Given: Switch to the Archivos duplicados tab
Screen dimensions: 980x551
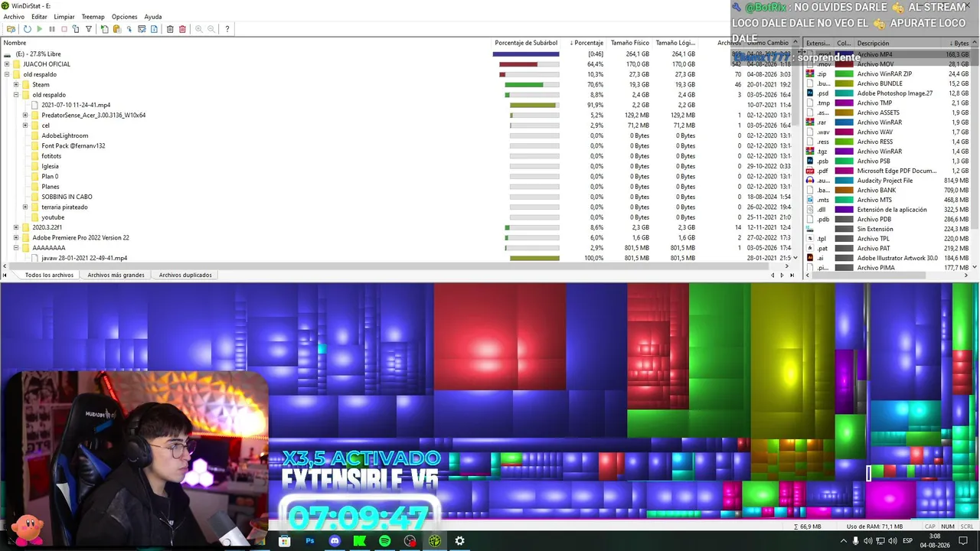Looking at the screenshot, I should [x=185, y=275].
